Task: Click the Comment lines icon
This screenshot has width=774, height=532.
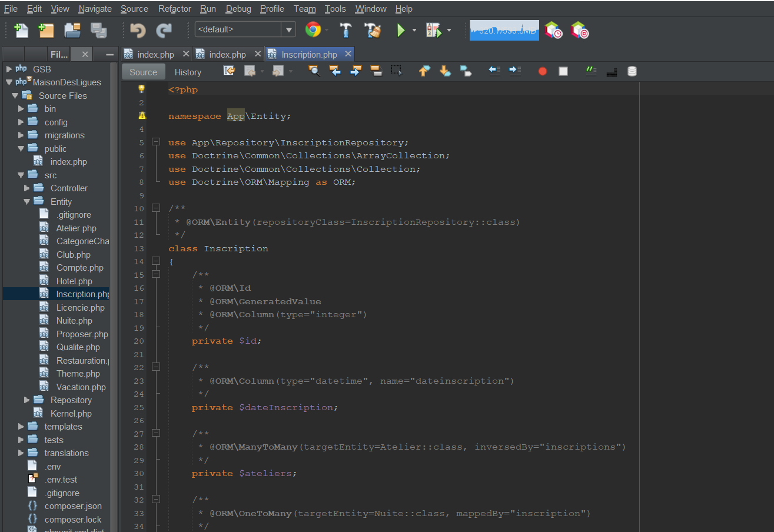Action: [591, 71]
